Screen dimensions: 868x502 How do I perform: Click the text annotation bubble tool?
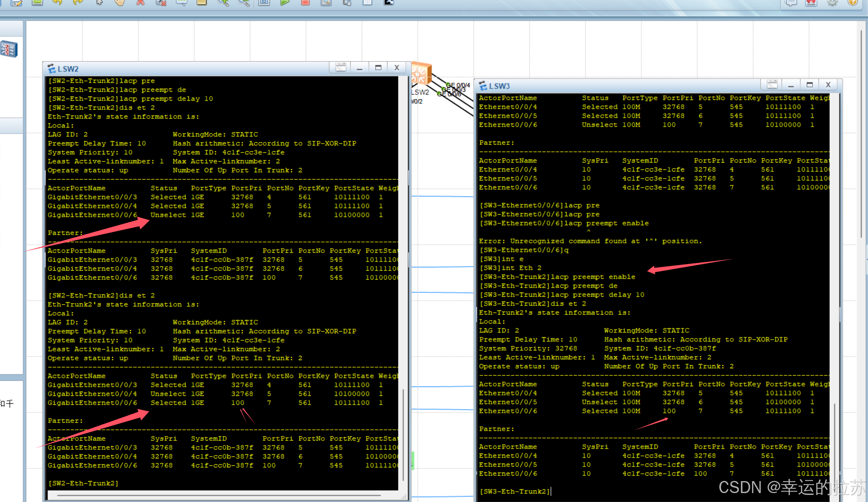tap(181, 2)
